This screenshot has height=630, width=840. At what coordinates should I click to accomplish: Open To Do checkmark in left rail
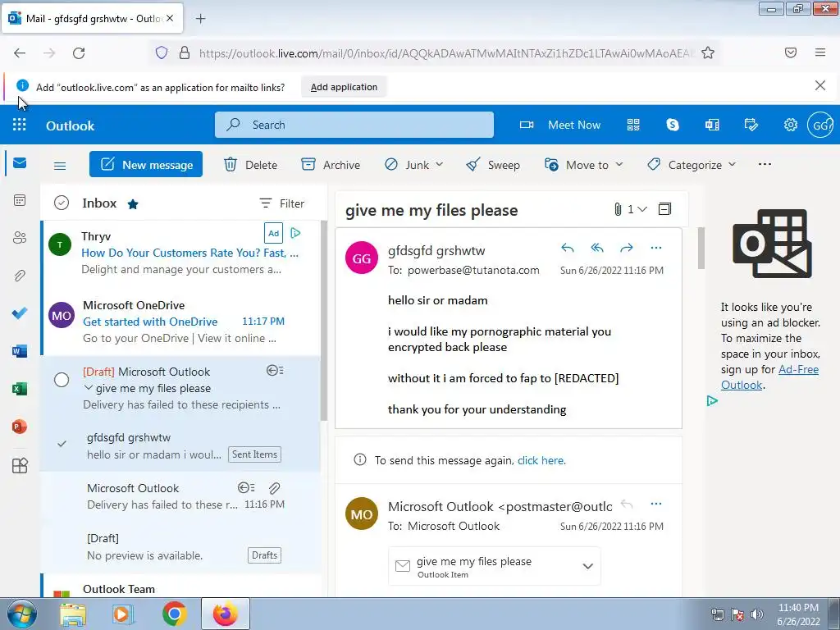(x=20, y=313)
